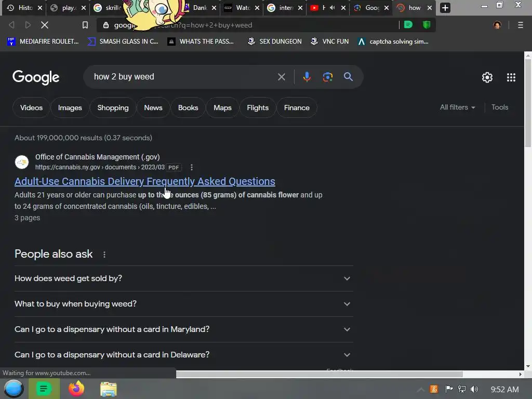532x399 pixels.
Task: Show hidden tray icons with the up arrow
Action: click(x=420, y=390)
